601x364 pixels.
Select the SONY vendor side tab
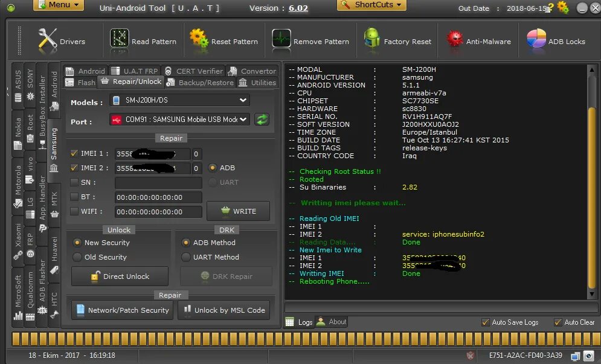(30, 85)
